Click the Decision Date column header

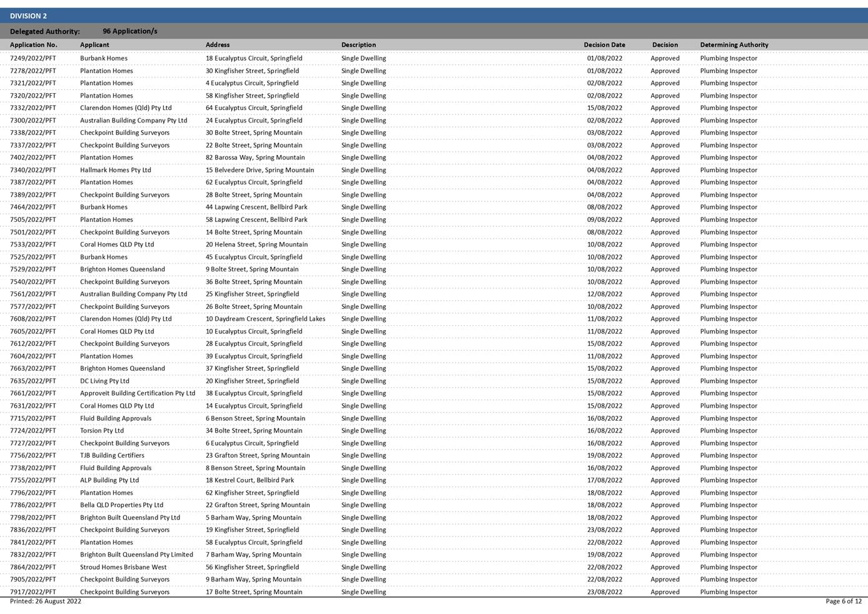coord(604,45)
